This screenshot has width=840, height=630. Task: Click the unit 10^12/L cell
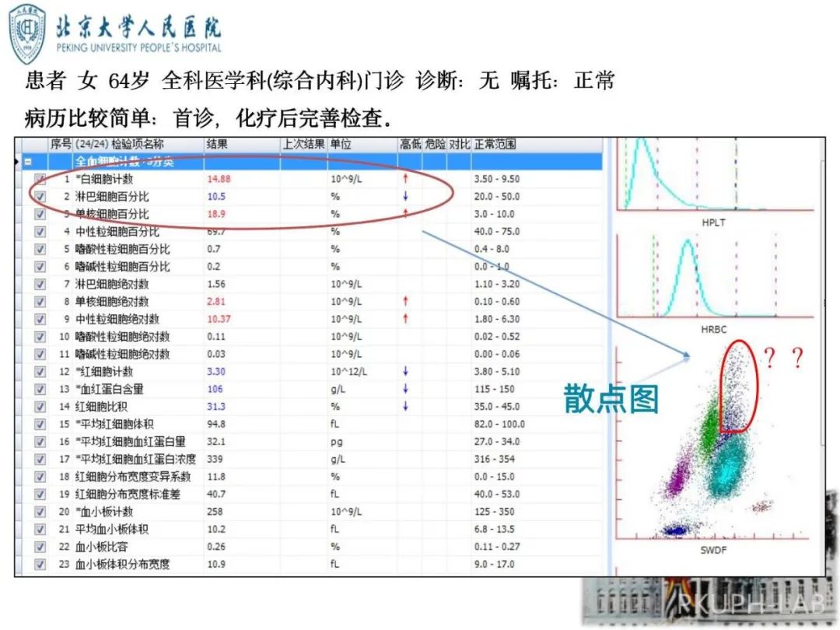(x=348, y=372)
